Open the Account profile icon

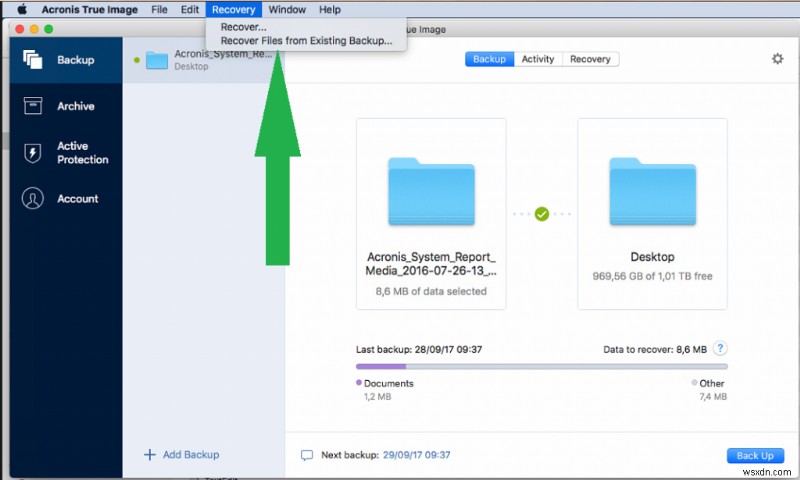click(x=33, y=198)
